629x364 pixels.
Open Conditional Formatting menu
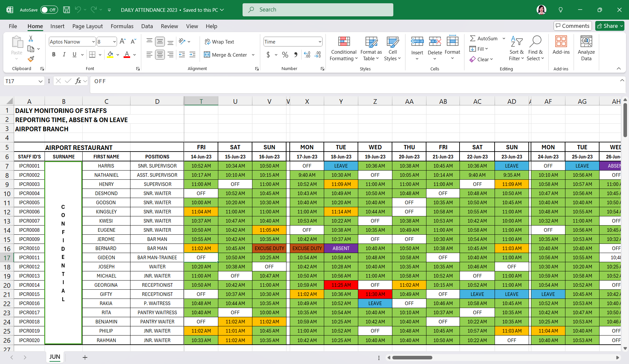coord(344,48)
